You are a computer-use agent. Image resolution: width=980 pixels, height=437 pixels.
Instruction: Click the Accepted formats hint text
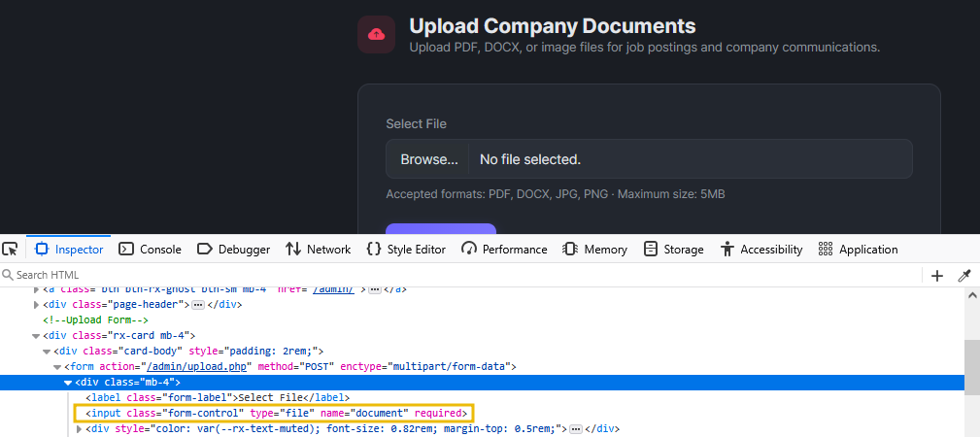[x=556, y=194]
